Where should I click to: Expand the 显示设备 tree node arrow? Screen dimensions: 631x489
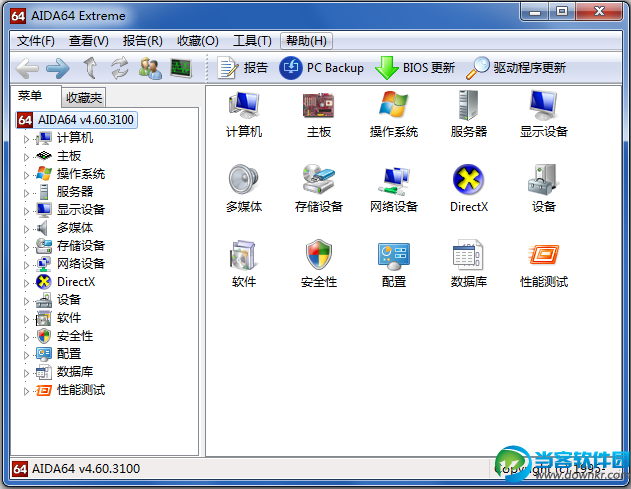click(26, 211)
